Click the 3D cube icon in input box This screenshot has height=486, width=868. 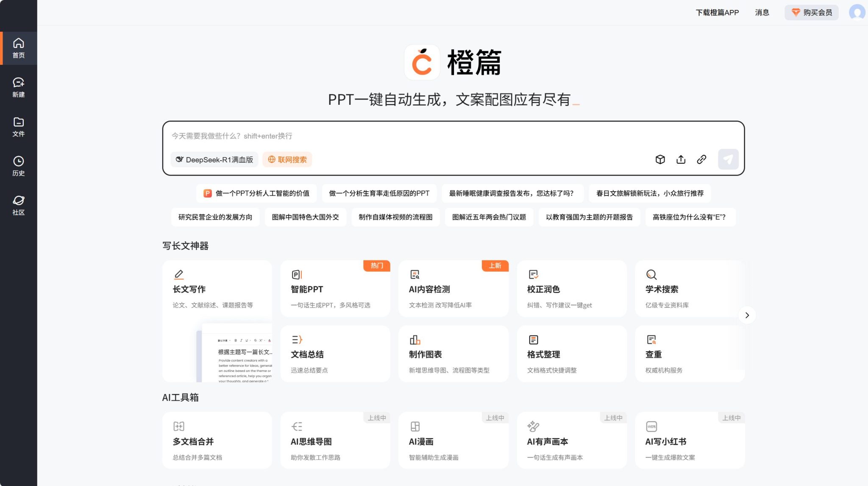[660, 159]
